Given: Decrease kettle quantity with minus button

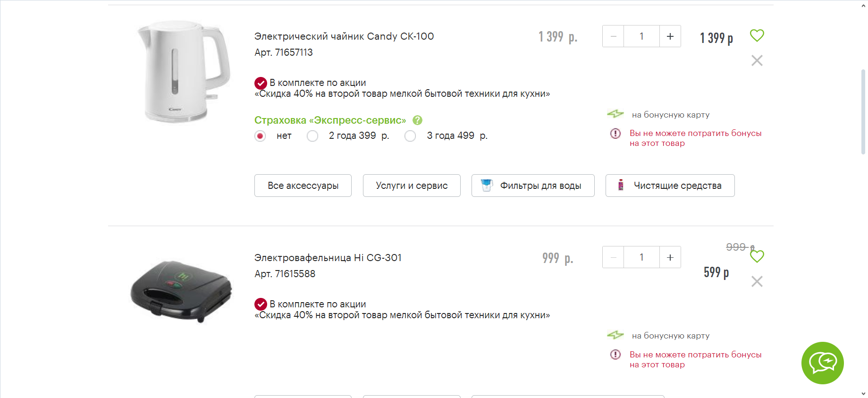Looking at the screenshot, I should click(x=613, y=36).
